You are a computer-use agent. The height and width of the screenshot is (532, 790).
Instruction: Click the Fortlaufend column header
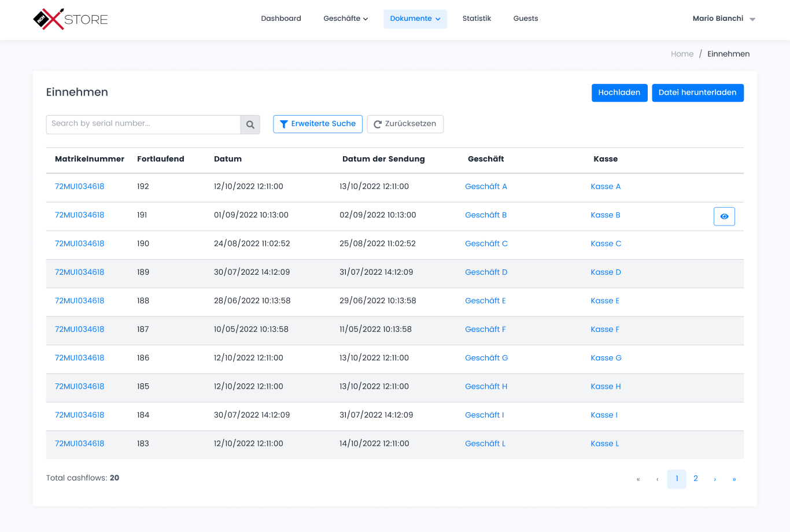[x=161, y=159]
